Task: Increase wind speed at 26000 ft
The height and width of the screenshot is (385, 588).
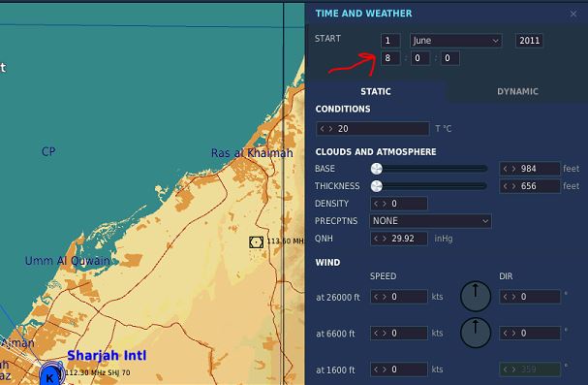Action: (x=385, y=297)
